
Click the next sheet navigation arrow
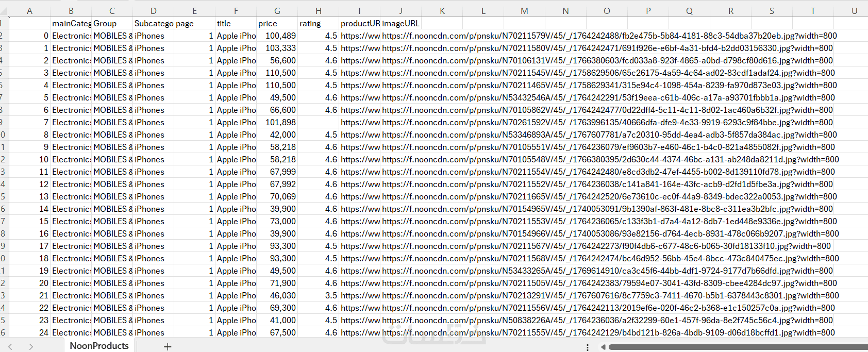(x=31, y=347)
